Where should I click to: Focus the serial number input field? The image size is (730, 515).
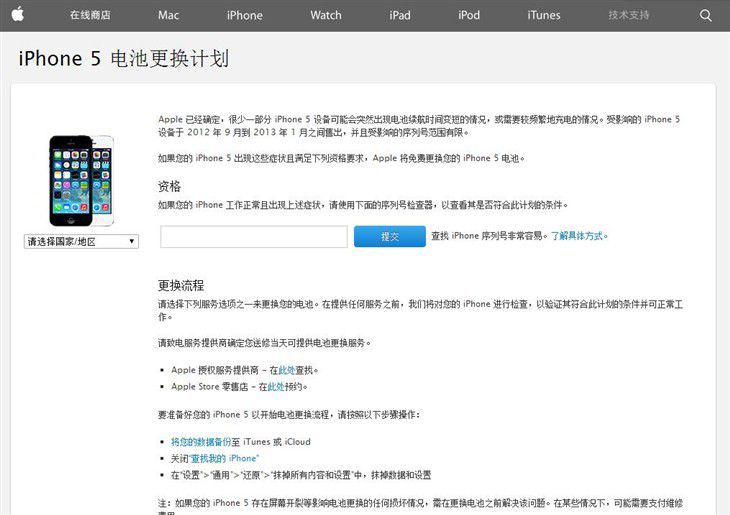tap(254, 237)
